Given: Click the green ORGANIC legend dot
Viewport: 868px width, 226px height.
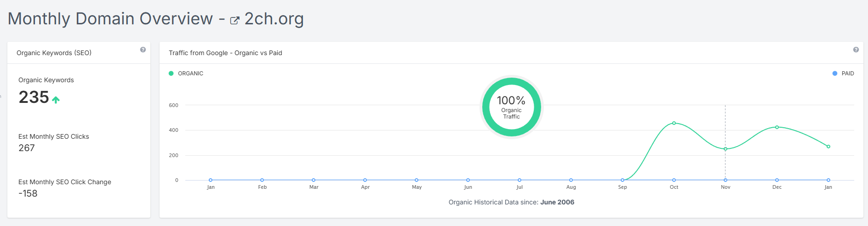Looking at the screenshot, I should [171, 73].
